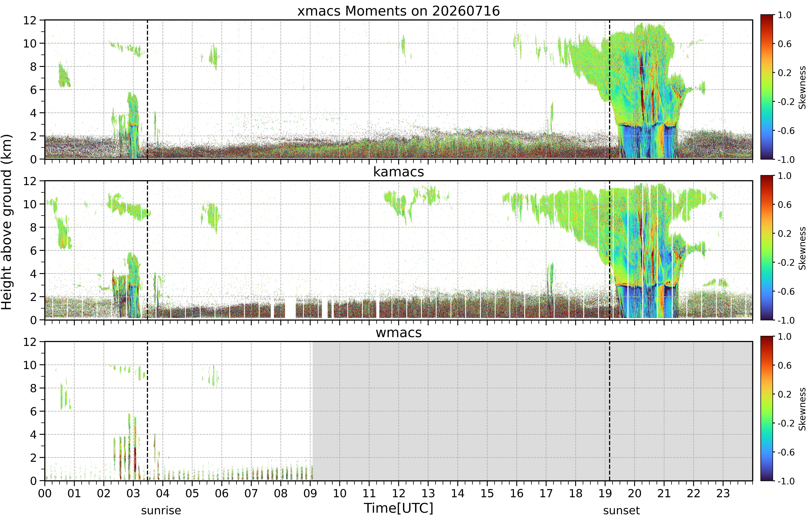Click the sunrise dashed line in kamacs panel
812x522 pixels.
(x=148, y=250)
